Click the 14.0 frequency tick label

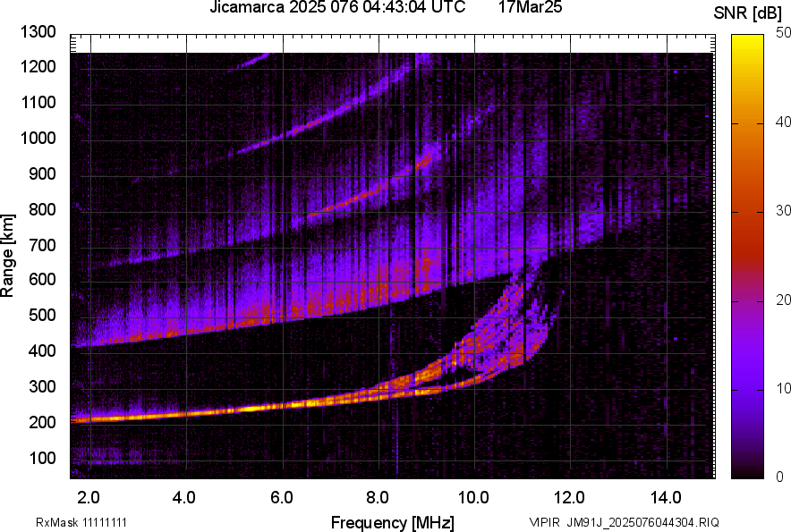(x=666, y=498)
